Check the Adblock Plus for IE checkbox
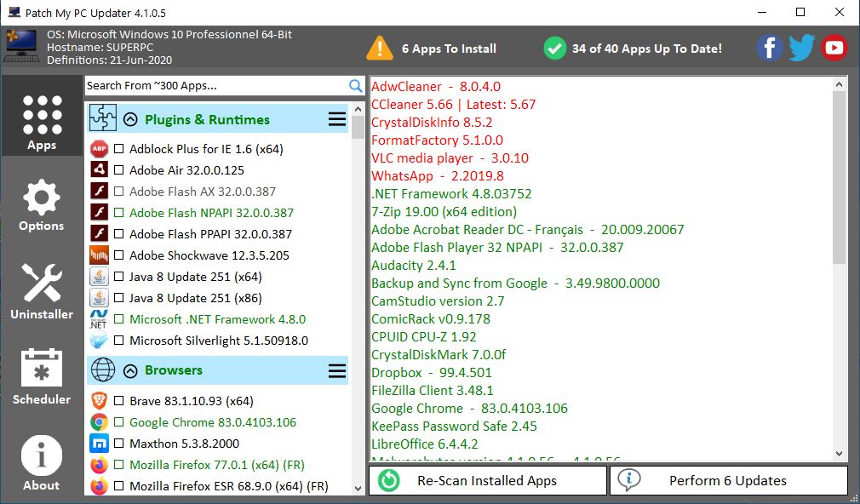Screen dimensions: 860x504 118,149
